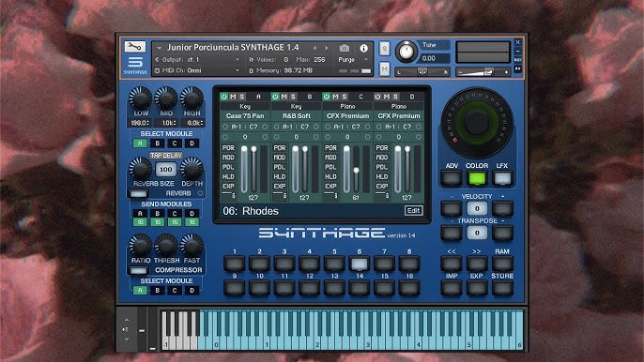
Task: Open the Purge dropdown menu
Action: 353,59
